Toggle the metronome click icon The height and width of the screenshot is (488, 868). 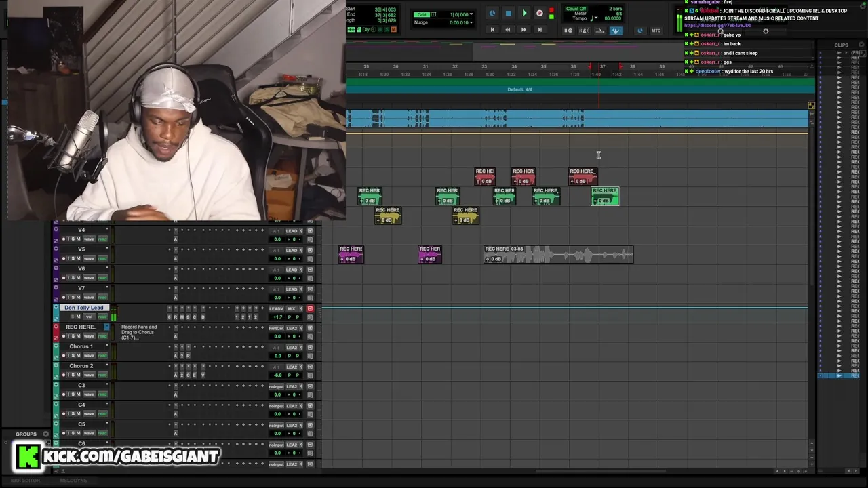pos(584,30)
